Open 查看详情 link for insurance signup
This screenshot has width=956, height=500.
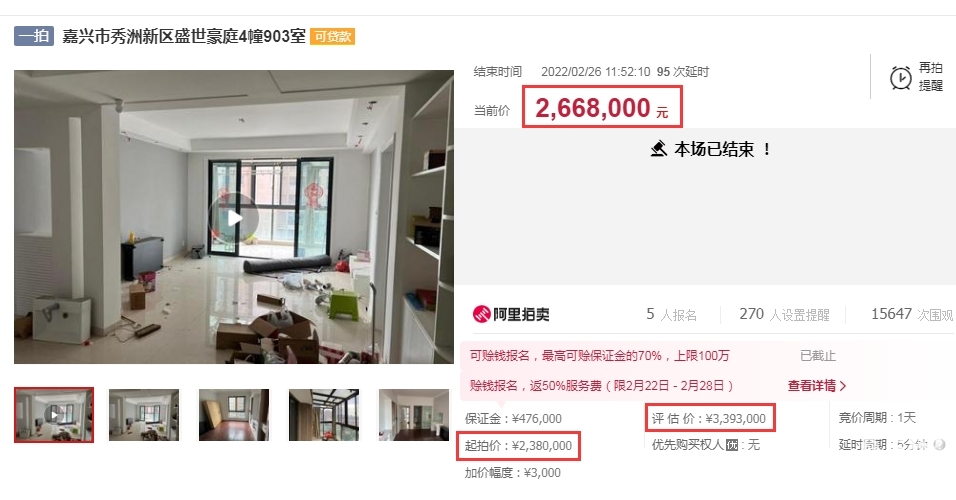[x=816, y=385]
